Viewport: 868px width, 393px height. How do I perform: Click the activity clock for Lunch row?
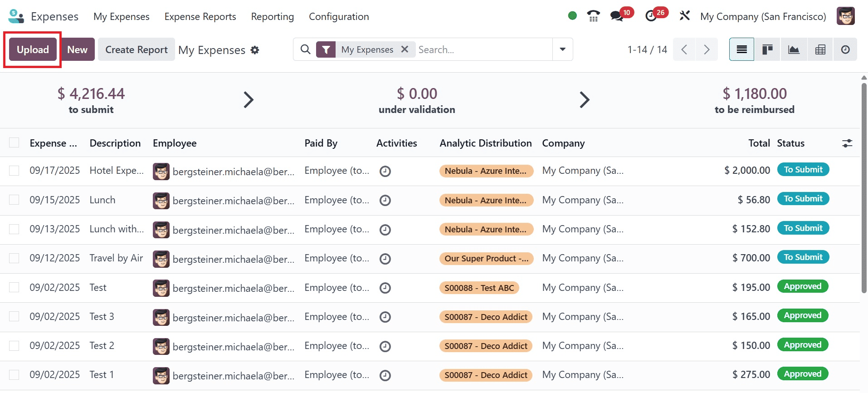click(385, 201)
